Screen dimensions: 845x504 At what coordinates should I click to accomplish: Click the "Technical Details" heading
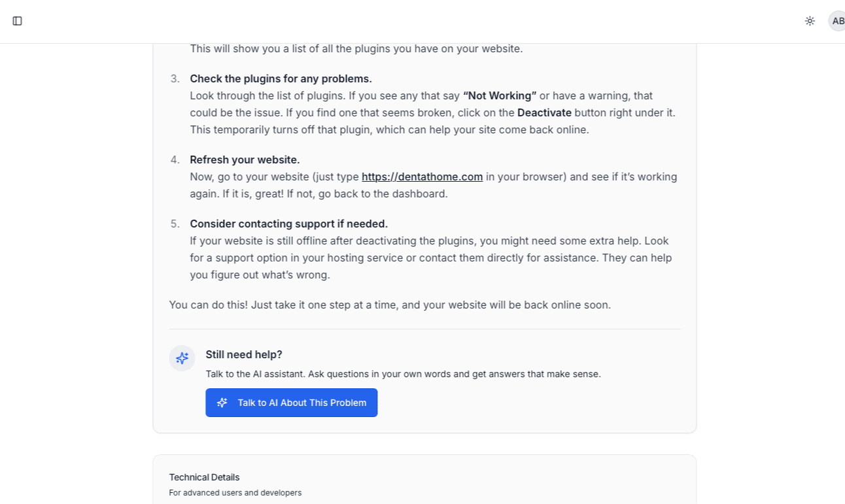tap(204, 477)
